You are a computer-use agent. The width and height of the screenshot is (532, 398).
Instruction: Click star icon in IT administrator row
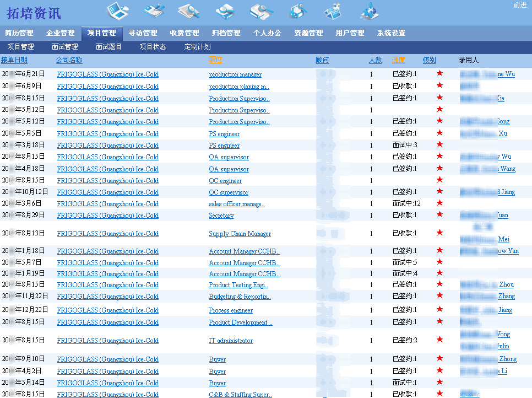tap(439, 339)
